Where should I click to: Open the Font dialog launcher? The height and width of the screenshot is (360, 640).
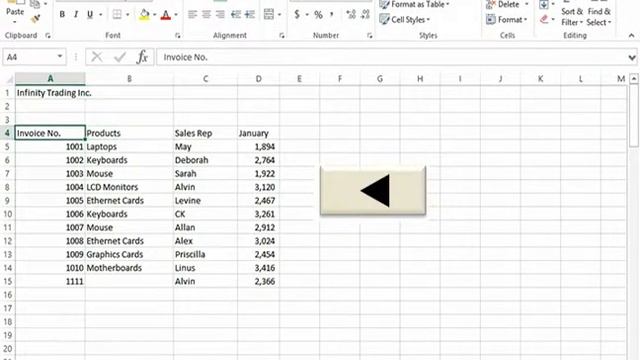(x=178, y=36)
